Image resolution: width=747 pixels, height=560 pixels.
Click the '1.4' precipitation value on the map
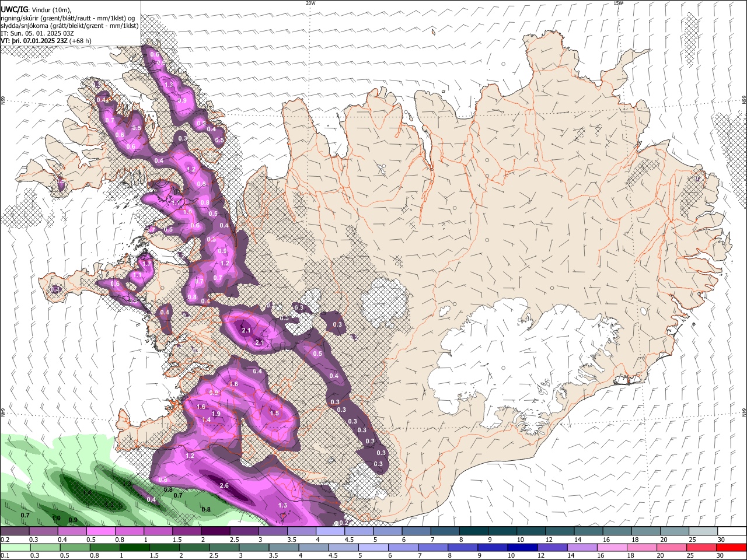[206, 420]
